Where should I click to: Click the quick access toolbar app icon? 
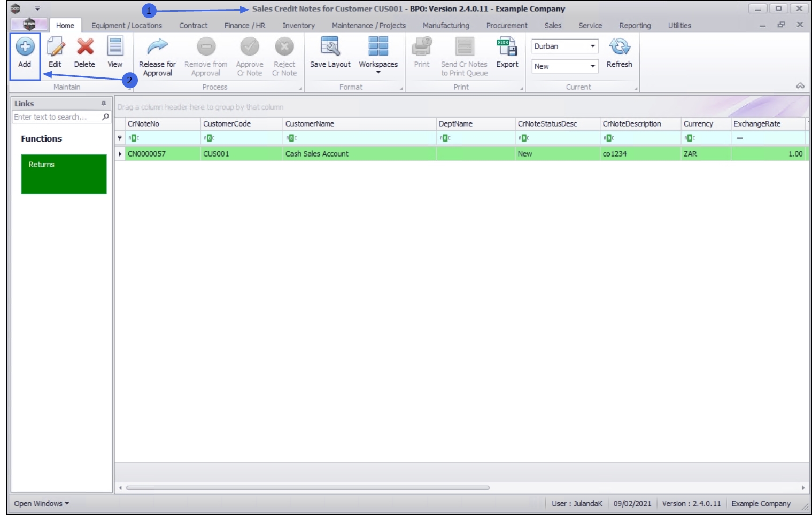[x=16, y=9]
